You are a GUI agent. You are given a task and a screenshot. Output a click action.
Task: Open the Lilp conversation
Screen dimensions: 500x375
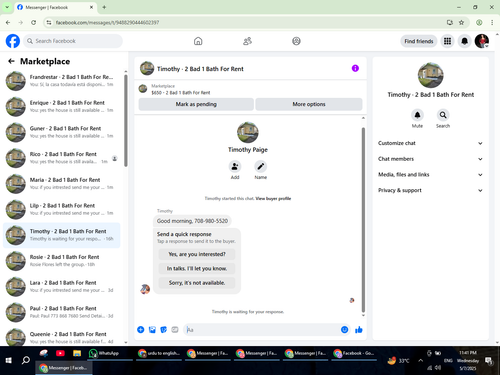[61, 209]
